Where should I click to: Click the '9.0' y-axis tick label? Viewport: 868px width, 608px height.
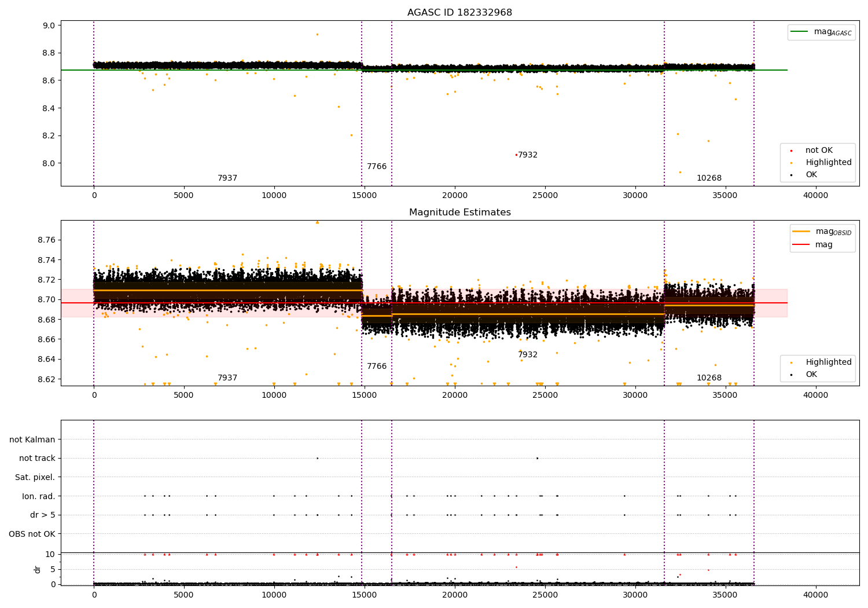(49, 25)
